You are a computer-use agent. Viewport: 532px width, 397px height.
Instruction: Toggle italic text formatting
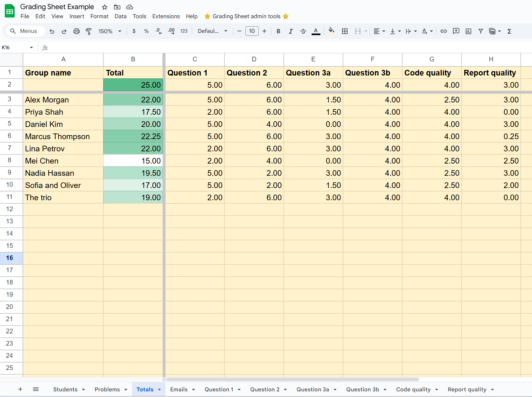tap(291, 31)
